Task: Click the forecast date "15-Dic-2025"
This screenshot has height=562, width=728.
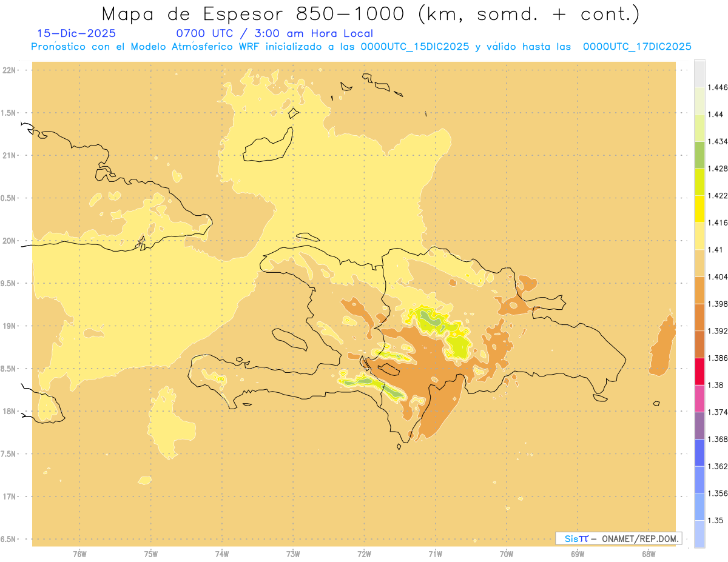Action: [76, 33]
